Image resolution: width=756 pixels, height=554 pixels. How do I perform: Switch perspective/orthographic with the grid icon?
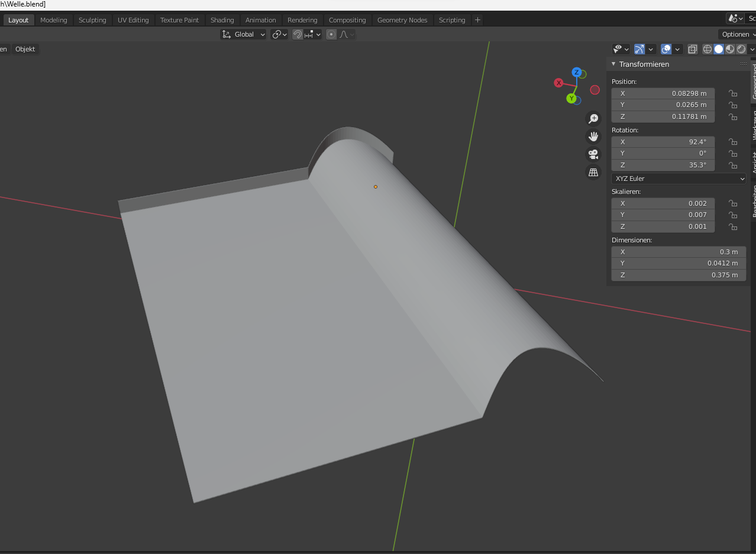[593, 172]
